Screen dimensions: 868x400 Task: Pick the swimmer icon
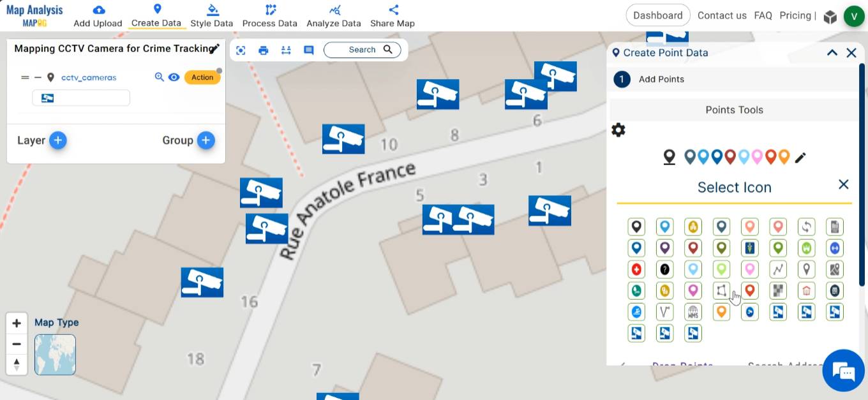pyautogui.click(x=636, y=312)
